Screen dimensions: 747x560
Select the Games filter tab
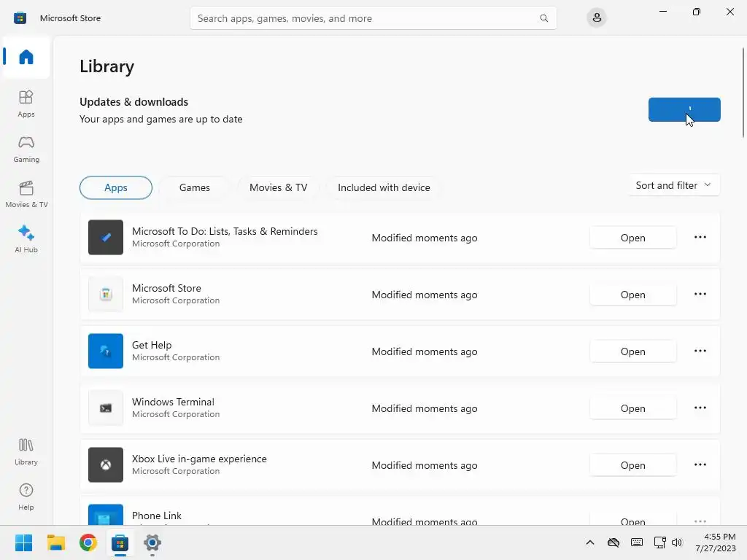coord(194,187)
